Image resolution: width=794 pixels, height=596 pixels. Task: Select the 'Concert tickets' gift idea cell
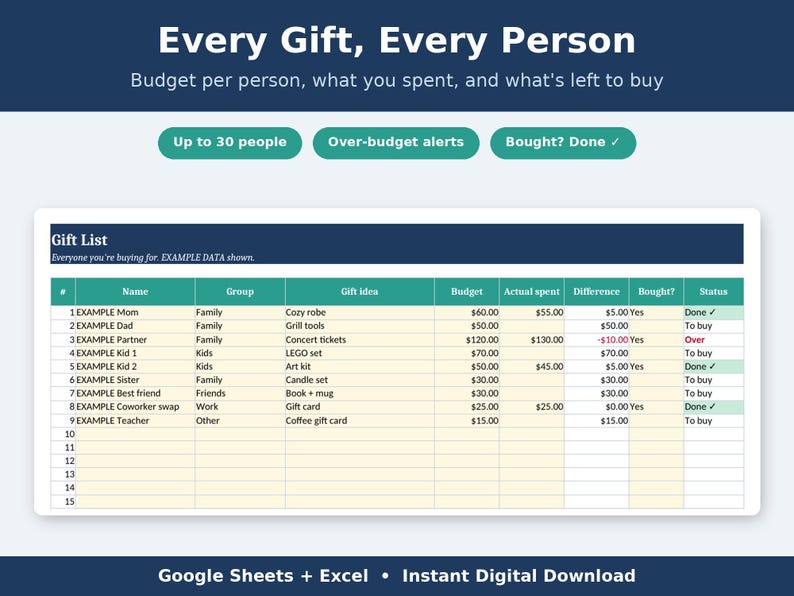360,340
